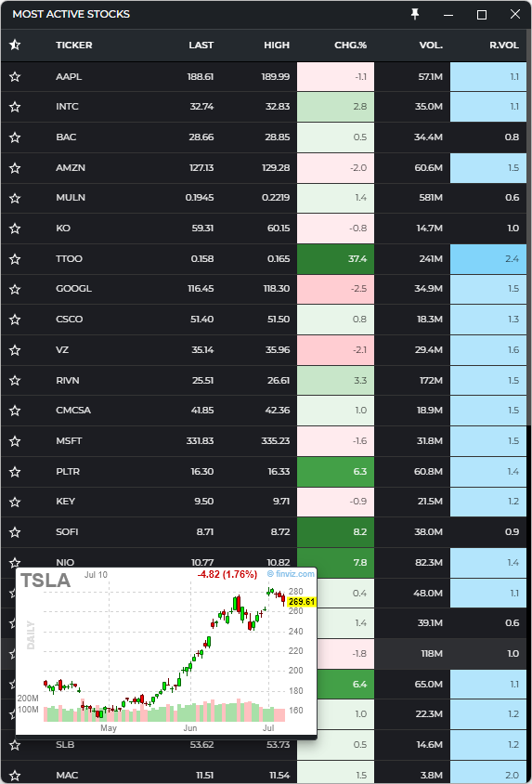Star the INTC row
532x784 pixels.
tap(15, 107)
